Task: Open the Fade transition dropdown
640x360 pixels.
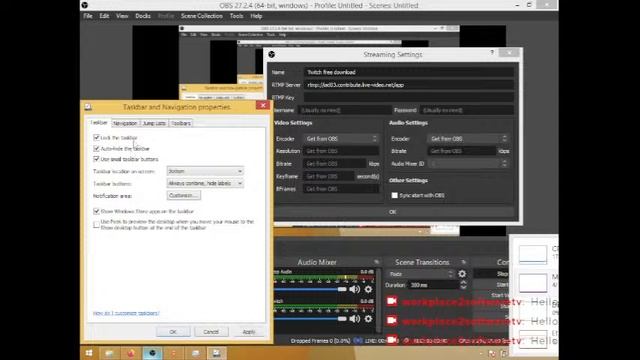Action: [420, 274]
